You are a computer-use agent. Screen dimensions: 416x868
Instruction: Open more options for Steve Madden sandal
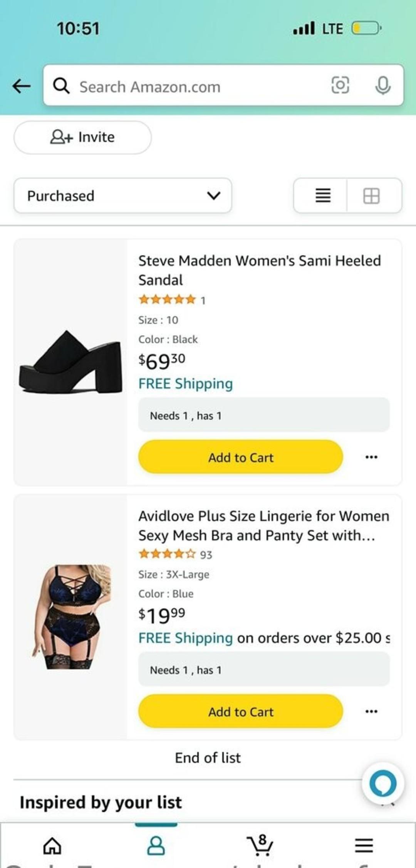pos(371,457)
